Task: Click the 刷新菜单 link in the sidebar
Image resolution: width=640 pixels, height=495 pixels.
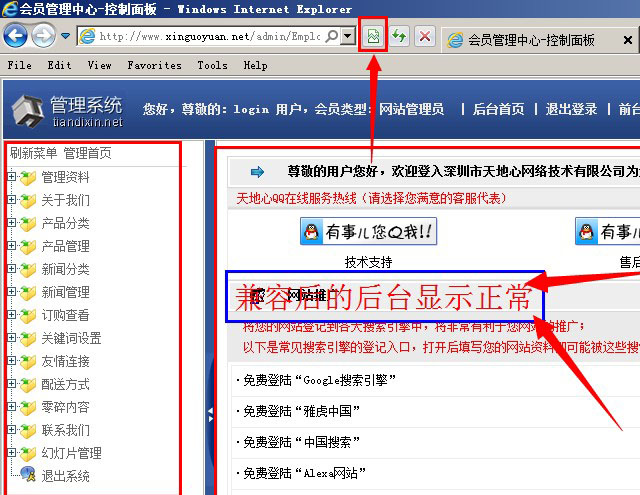Action: click(x=34, y=154)
